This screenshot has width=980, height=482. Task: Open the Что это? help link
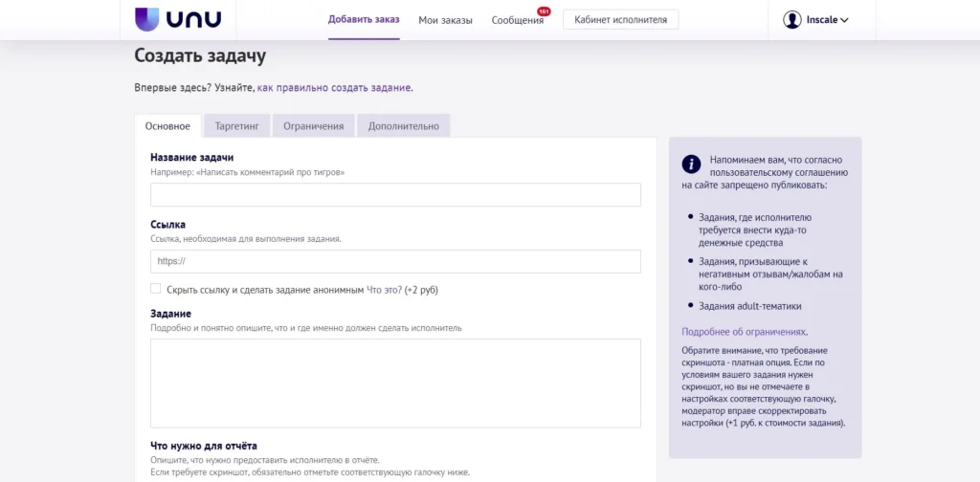pyautogui.click(x=384, y=290)
